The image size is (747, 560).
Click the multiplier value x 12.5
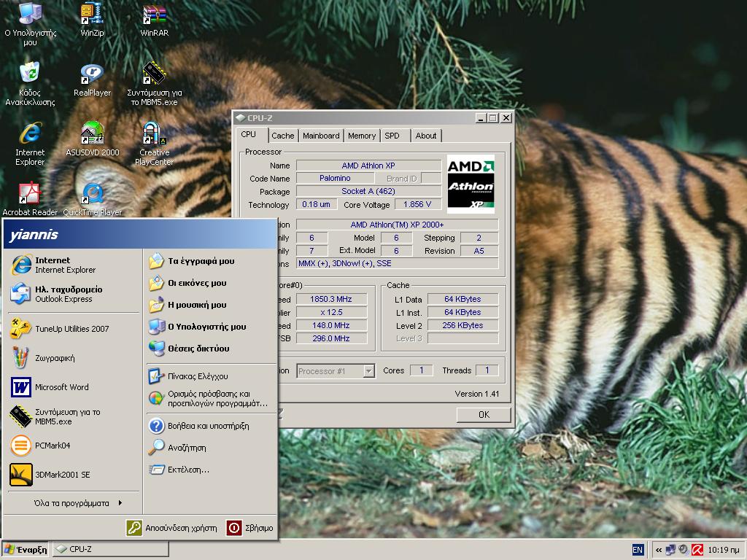(331, 312)
